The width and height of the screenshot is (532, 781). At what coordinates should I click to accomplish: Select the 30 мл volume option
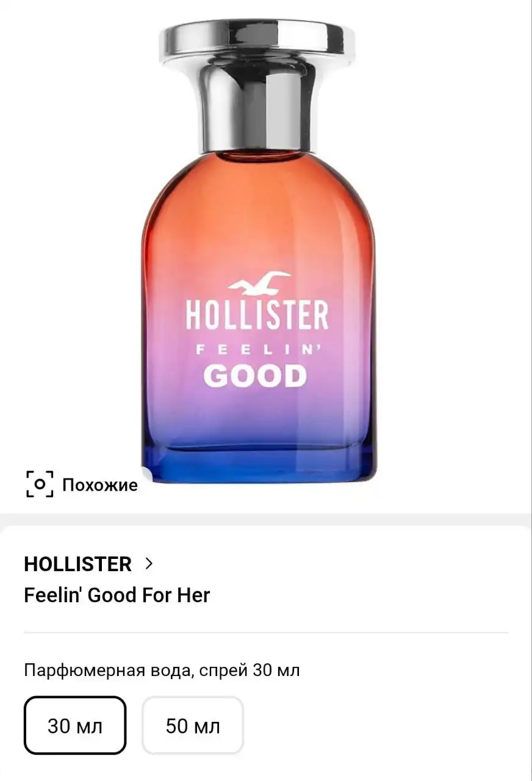(75, 726)
